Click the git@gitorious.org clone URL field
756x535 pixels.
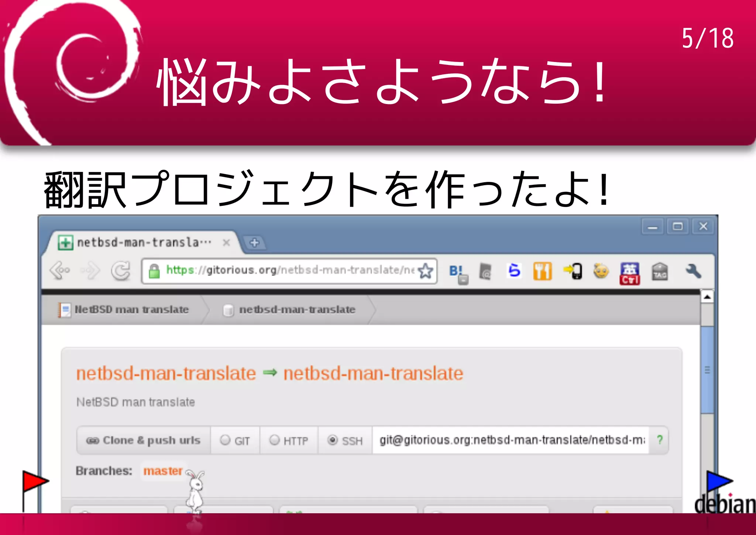pos(511,440)
